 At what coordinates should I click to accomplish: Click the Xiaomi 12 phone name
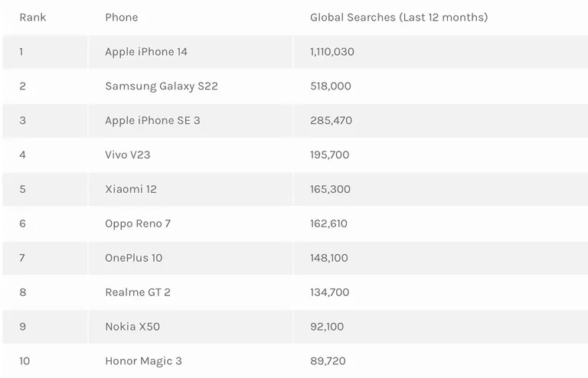pos(131,189)
